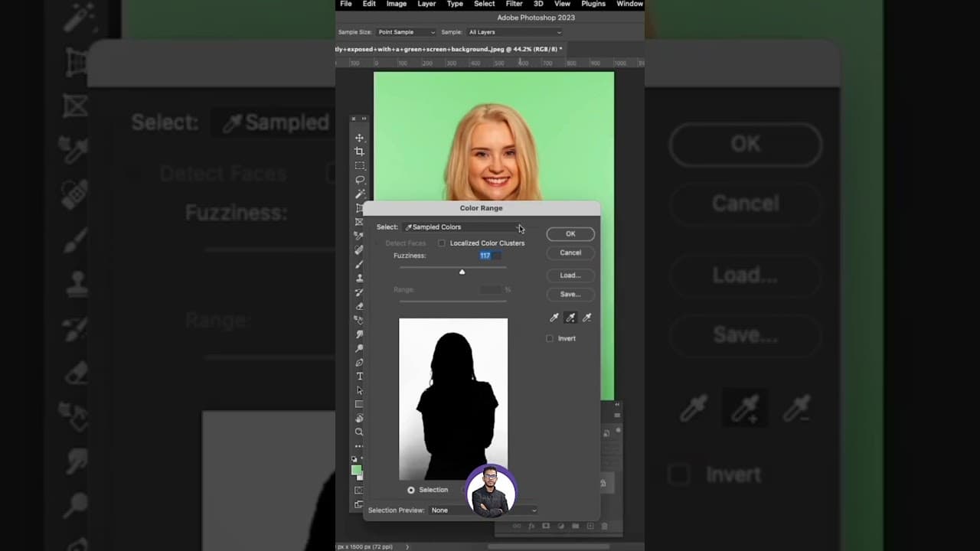
Task: Open the green foreground color swatch
Action: coord(356,471)
